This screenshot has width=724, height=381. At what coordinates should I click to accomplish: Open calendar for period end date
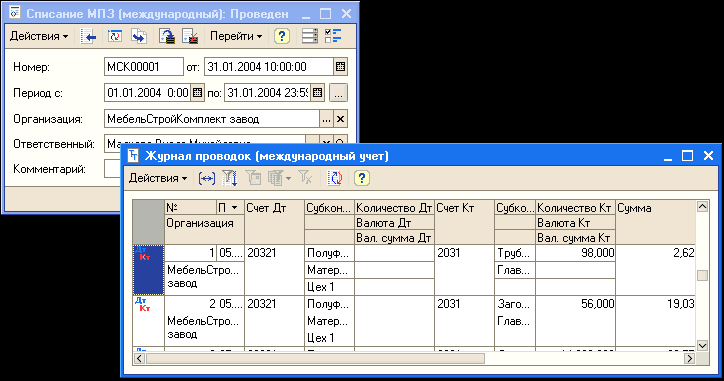click(x=317, y=92)
